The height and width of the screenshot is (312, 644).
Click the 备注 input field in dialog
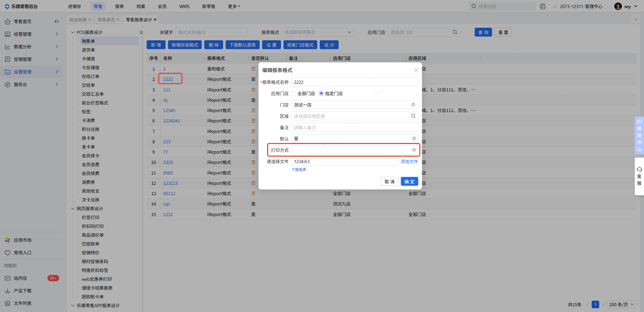pos(354,127)
